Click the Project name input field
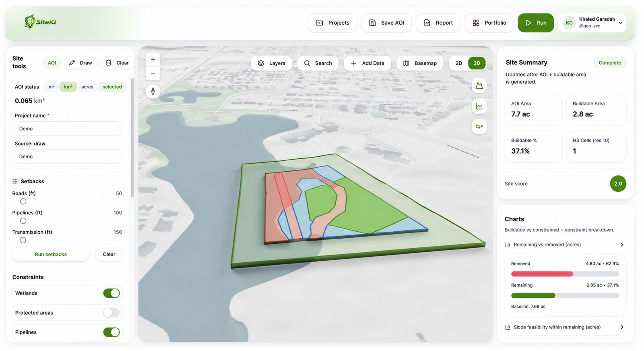The height and width of the screenshot is (351, 644). (x=68, y=129)
